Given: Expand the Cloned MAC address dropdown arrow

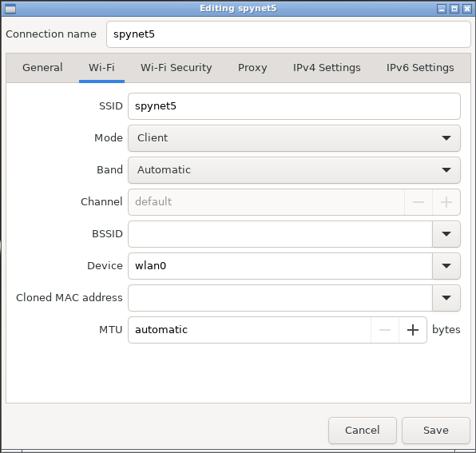Looking at the screenshot, I should click(446, 298).
